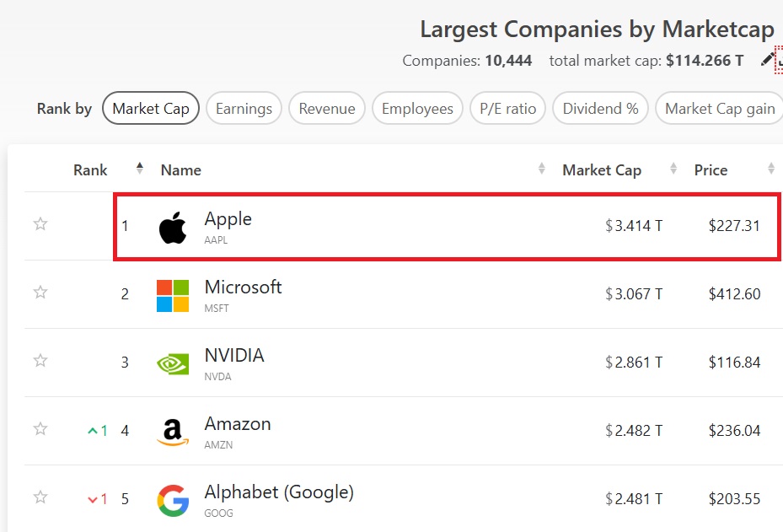
Task: Add Alphabet to favorites via star
Action: point(40,497)
